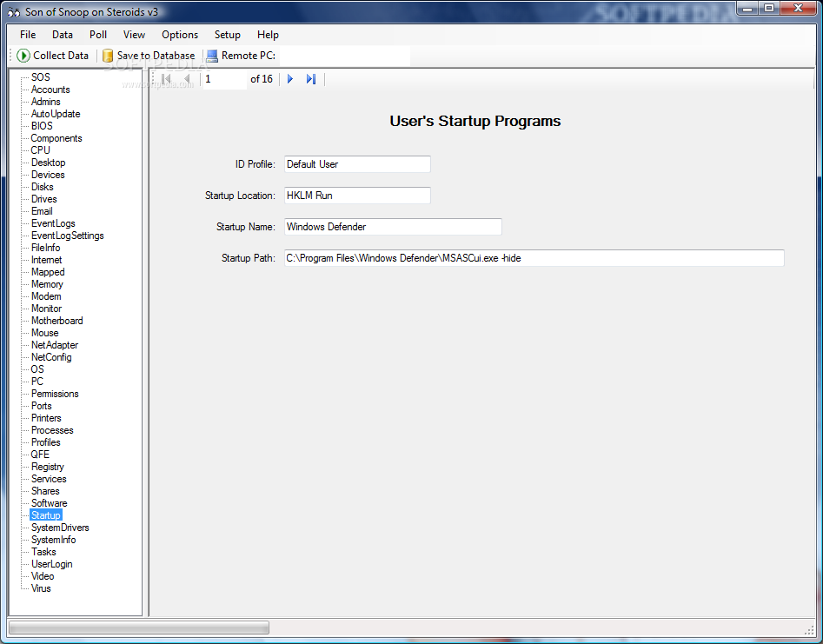Select Ports in the tree
The width and height of the screenshot is (823, 644).
click(42, 406)
